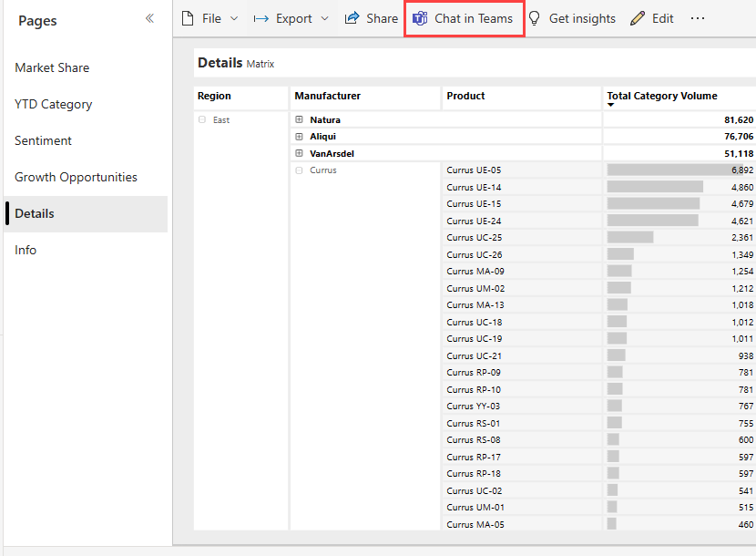Screen dimensions: 756x556
Task: Click the Share button label
Action: 382,18
